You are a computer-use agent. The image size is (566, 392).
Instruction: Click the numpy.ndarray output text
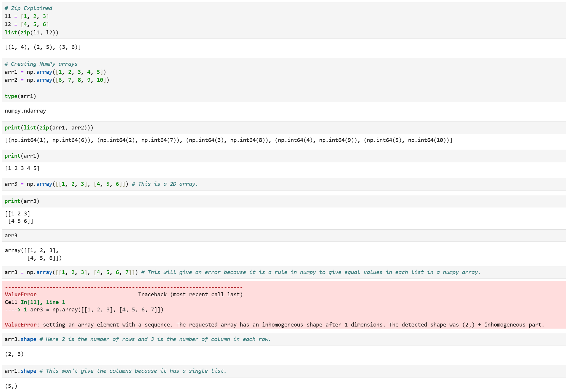click(25, 111)
